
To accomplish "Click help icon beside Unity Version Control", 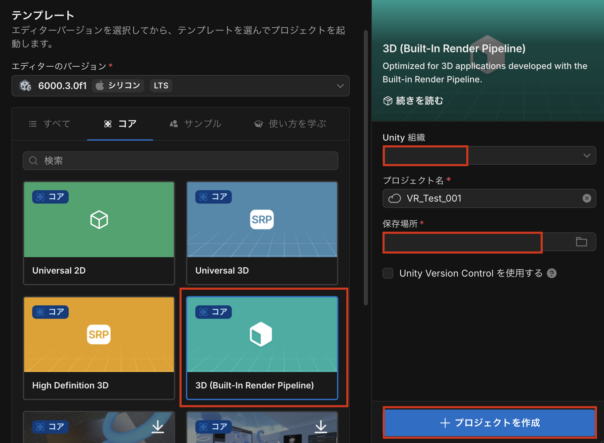I will click(x=552, y=273).
